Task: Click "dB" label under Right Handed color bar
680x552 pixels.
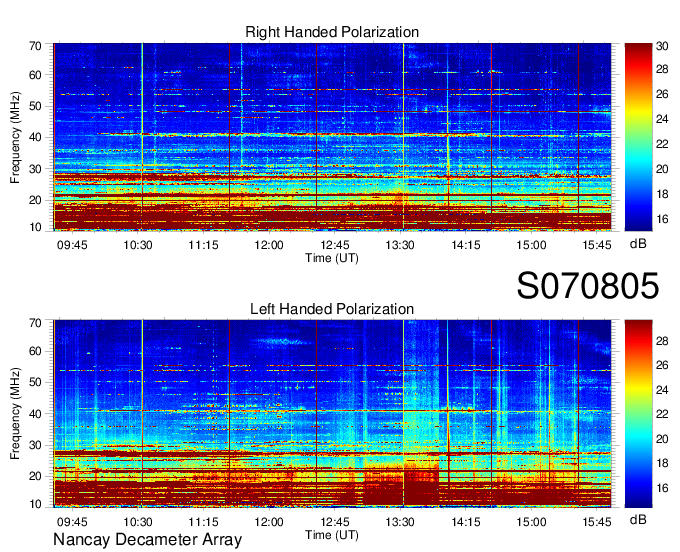Action: (638, 244)
